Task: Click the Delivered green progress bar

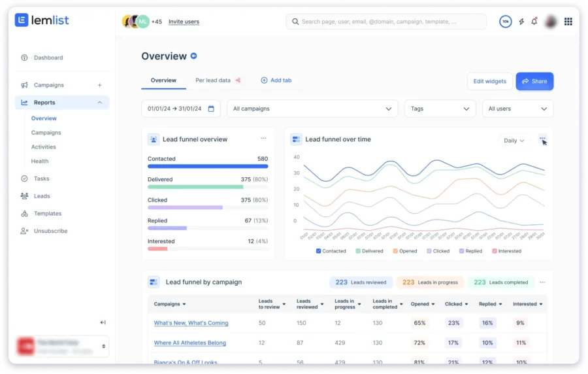Action: click(195, 187)
